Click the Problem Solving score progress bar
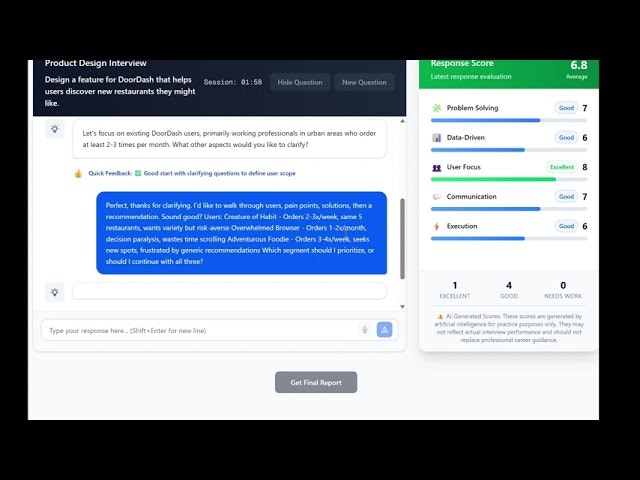The width and height of the screenshot is (640, 480). [x=509, y=120]
